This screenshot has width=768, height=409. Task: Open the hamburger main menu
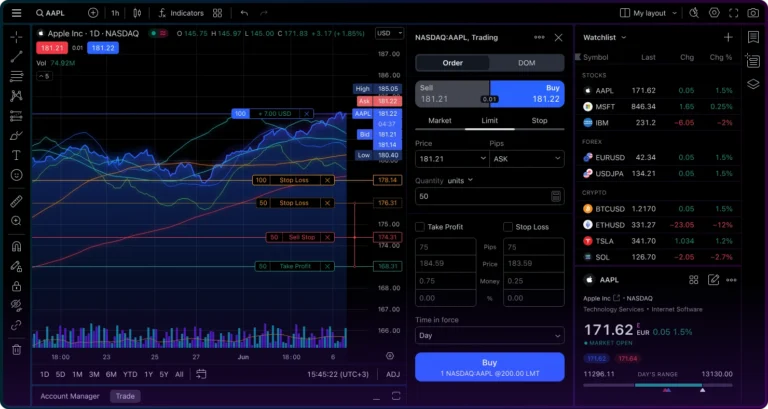(17, 13)
